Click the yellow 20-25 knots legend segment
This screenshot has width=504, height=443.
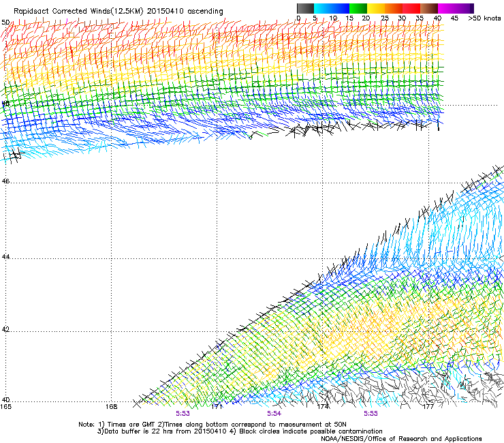[376, 8]
